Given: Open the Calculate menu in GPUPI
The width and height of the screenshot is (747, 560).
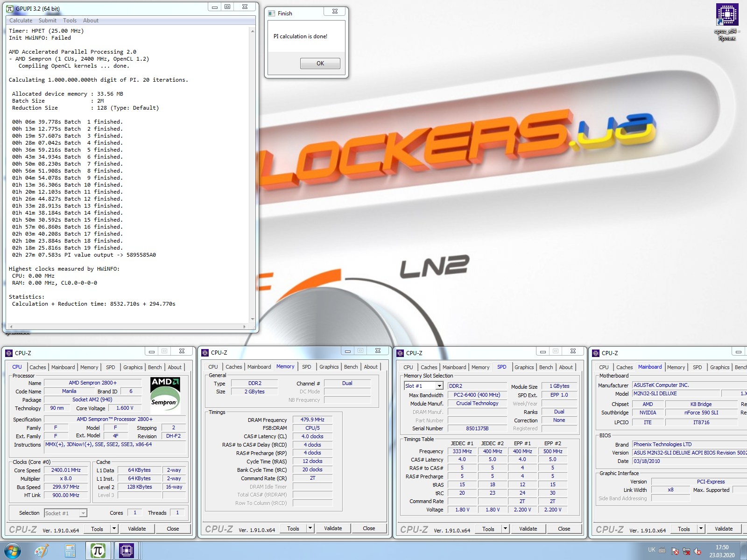Looking at the screenshot, I should click(21, 21).
